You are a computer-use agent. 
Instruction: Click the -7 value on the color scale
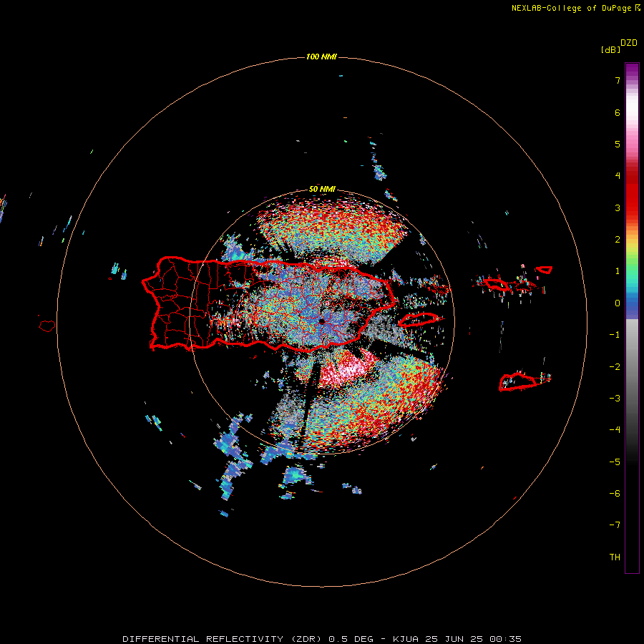[615, 525]
